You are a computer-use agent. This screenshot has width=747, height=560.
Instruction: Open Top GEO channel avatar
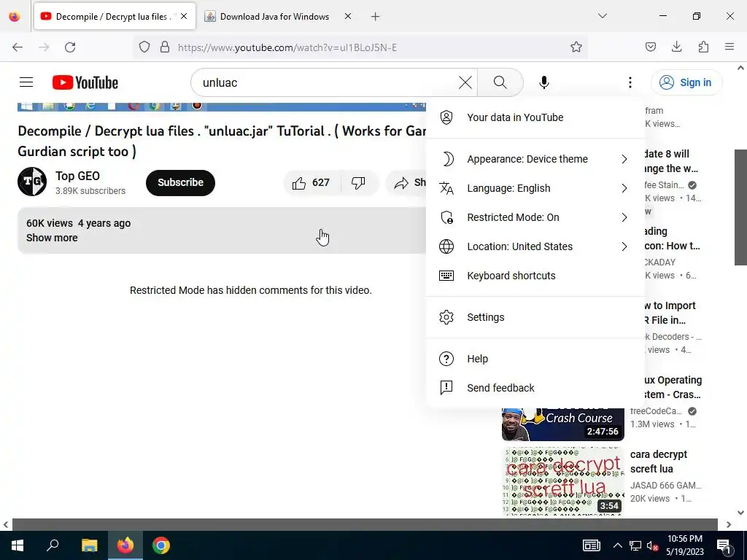pos(32,182)
